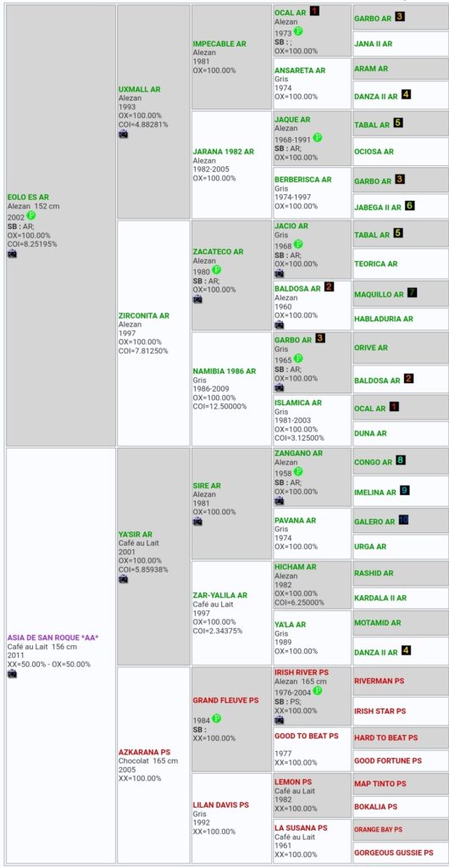Click the camera icon under ZANGANO AR
This screenshot has width=449, height=868.
point(280,500)
